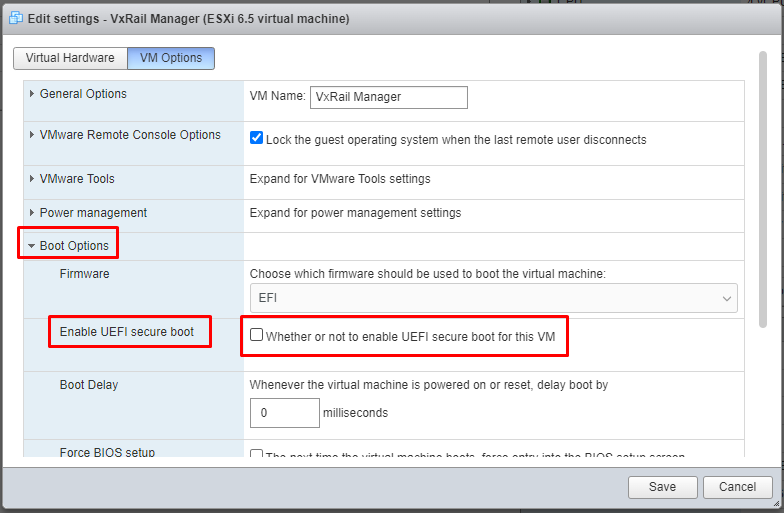Image resolution: width=784 pixels, height=513 pixels.
Task: Expand VMware Remote Console Options
Action: (130, 135)
